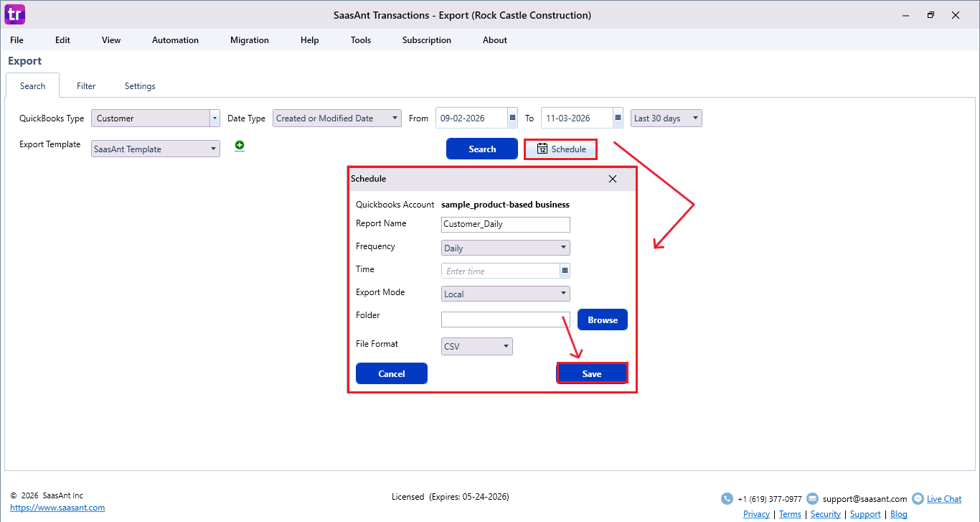Expand the Export Mode dropdown

click(506, 294)
